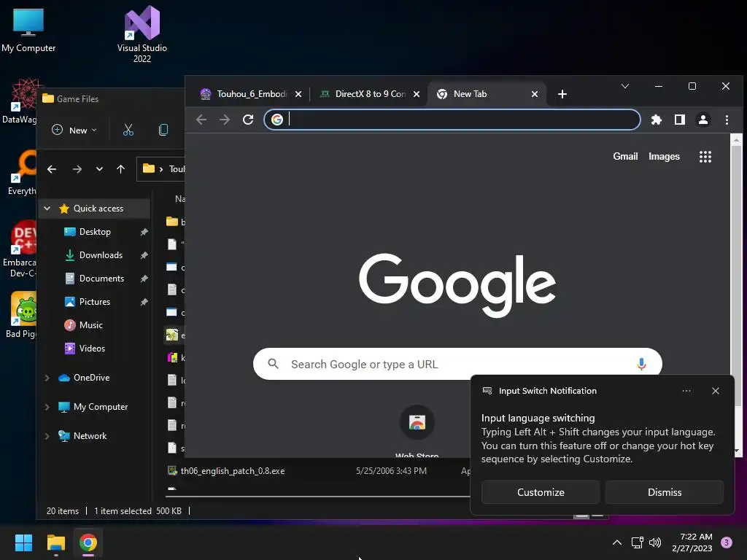Close the Touhou_6_Embodi tab
Image resolution: width=747 pixels, height=560 pixels.
tap(298, 94)
